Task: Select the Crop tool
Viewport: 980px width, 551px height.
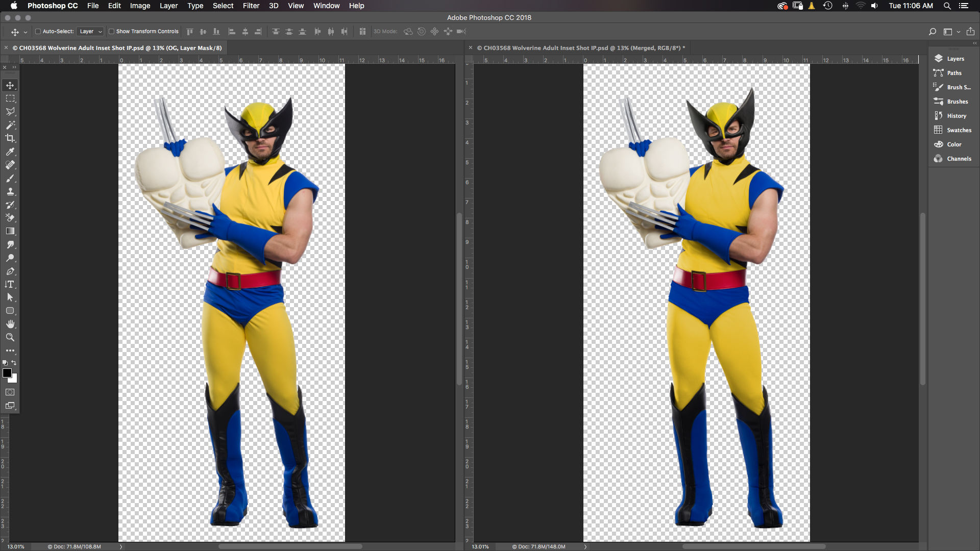Action: [x=10, y=138]
